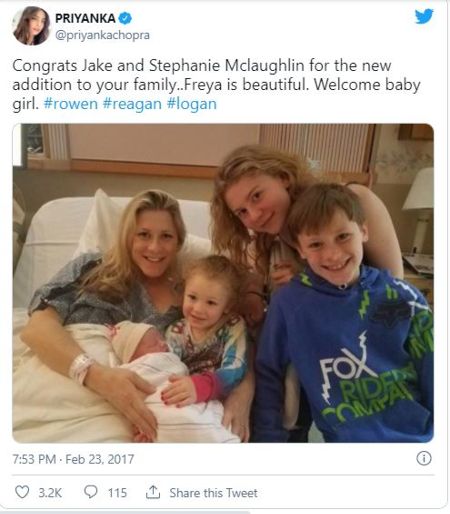Click the Feb 23, 2017 date
The height and width of the screenshot is (514, 450).
click(x=99, y=459)
